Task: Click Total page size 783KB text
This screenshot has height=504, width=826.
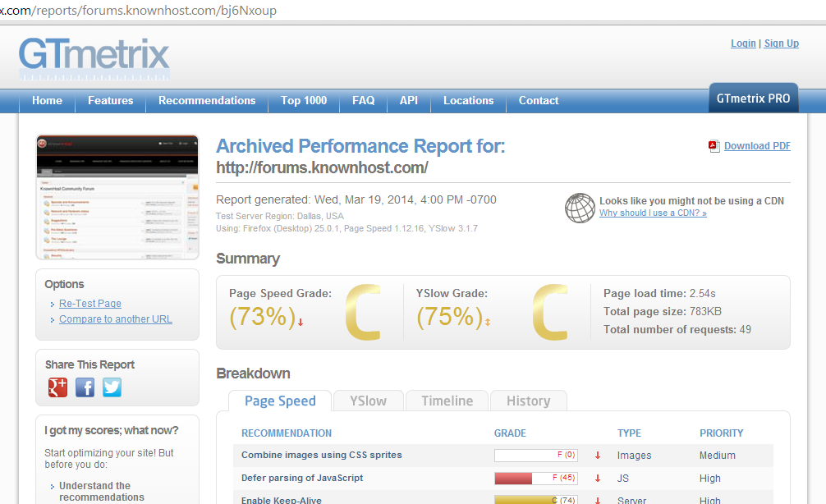Action: (x=662, y=311)
